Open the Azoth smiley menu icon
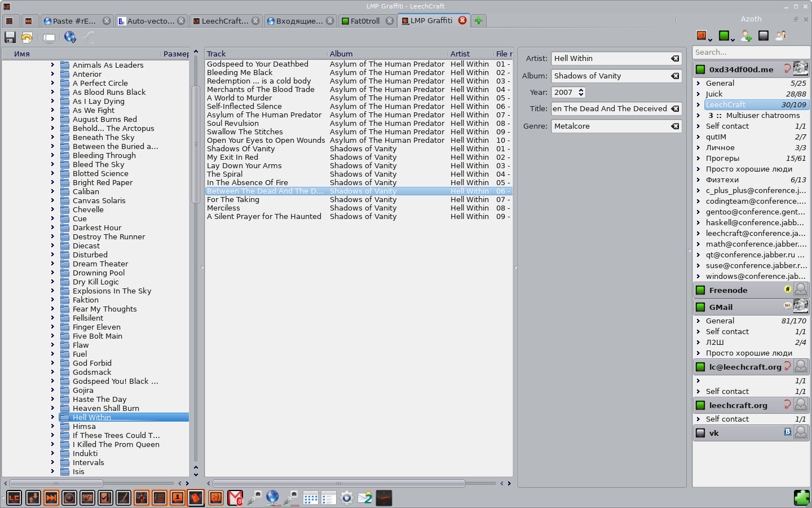Viewport: 812px width, 508px height. tap(701, 36)
